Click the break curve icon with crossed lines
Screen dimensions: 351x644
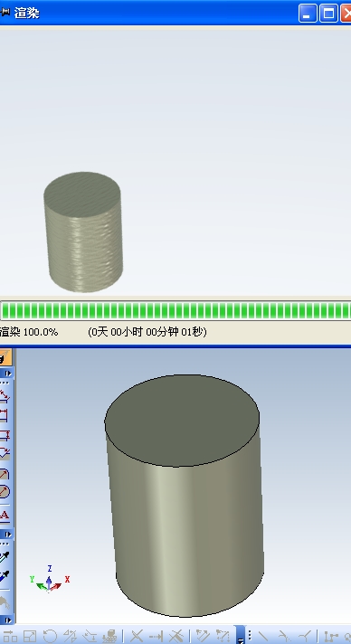pyautogui.click(x=175, y=636)
